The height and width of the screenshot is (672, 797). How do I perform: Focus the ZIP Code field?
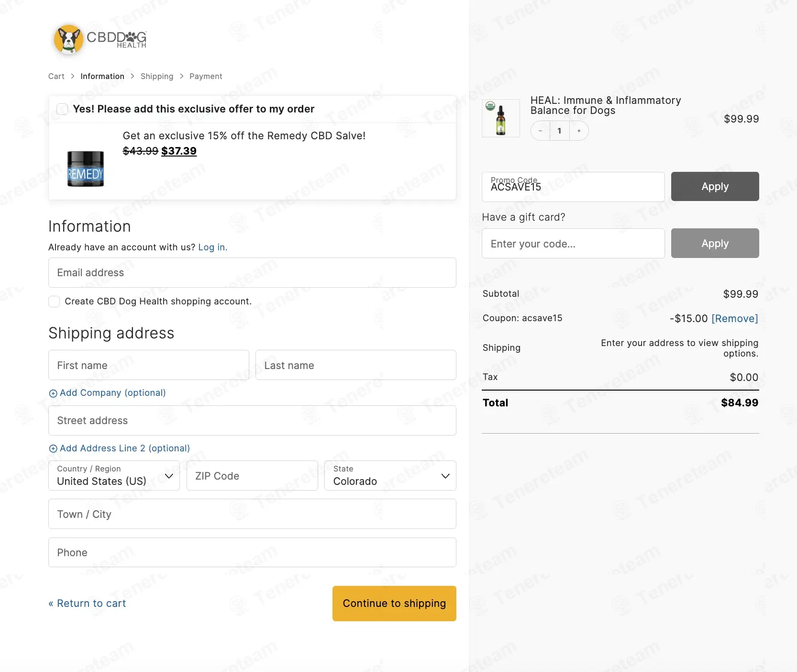tap(252, 476)
